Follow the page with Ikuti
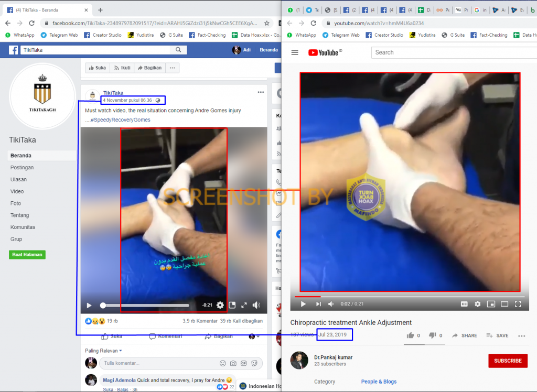This screenshot has width=537, height=392. 122,68
